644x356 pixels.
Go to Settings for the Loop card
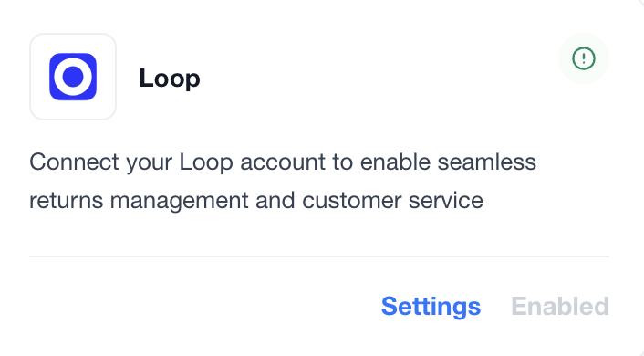431,307
